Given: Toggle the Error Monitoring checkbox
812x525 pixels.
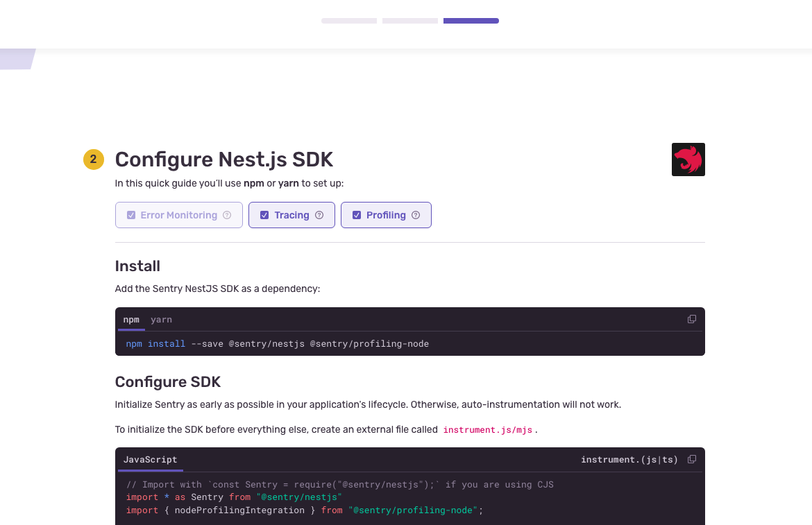Looking at the screenshot, I should pos(131,215).
